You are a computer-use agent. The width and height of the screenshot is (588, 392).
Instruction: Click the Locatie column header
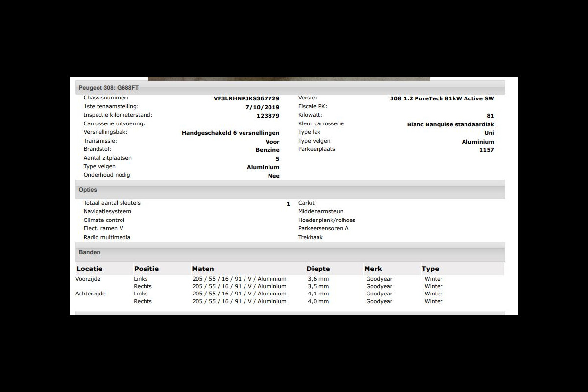click(x=90, y=269)
